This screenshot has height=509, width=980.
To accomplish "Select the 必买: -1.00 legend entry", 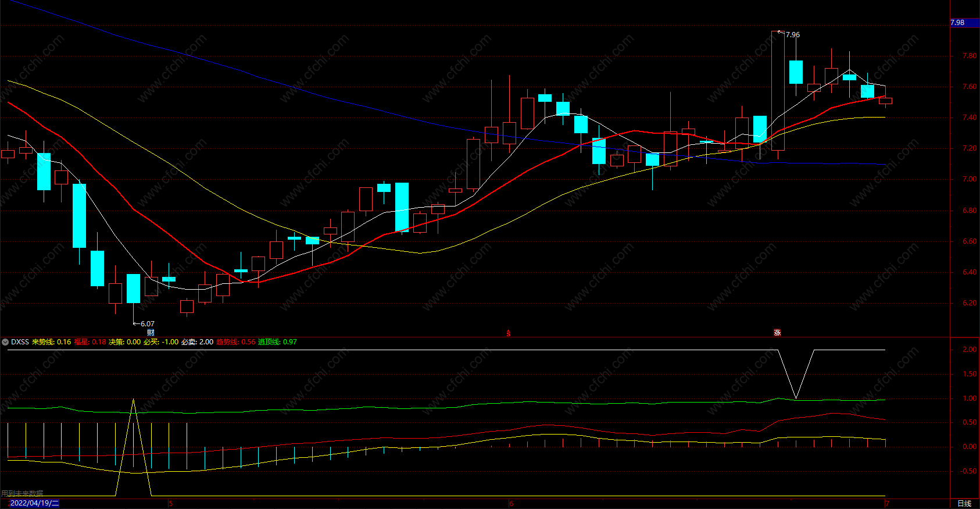I will click(161, 342).
